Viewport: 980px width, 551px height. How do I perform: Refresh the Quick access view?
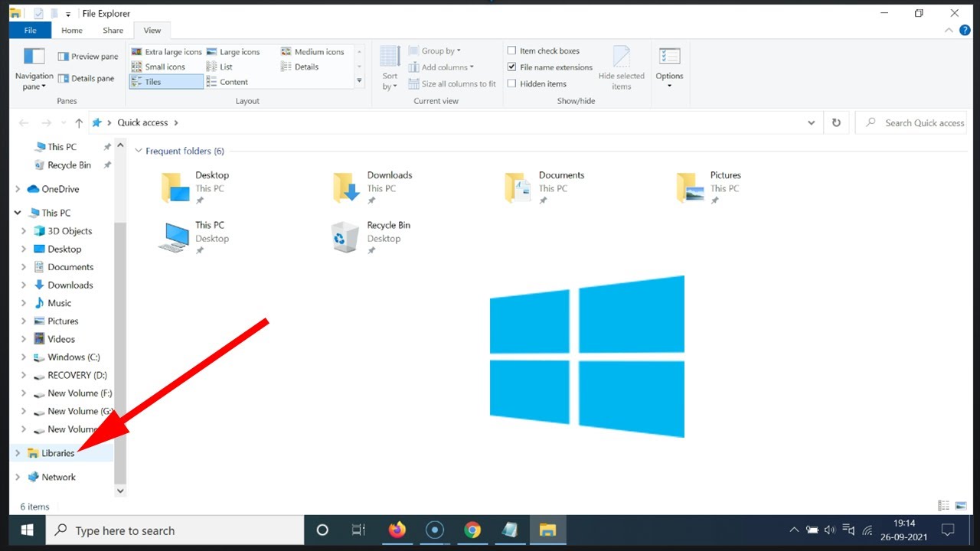[x=836, y=122]
